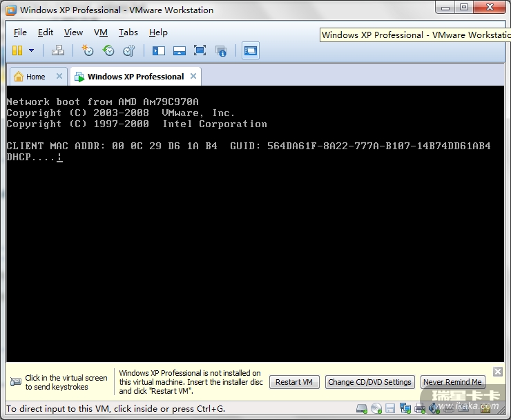The image size is (511, 420).
Task: Pause the virtual machine
Action: (17, 50)
